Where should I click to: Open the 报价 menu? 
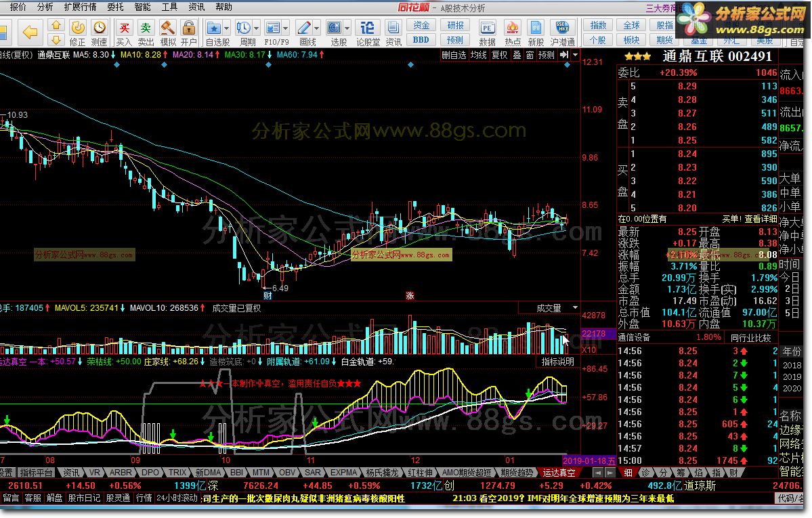point(18,7)
